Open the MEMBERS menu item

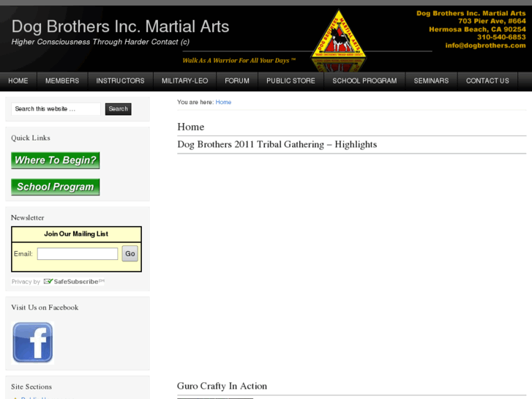click(x=62, y=81)
